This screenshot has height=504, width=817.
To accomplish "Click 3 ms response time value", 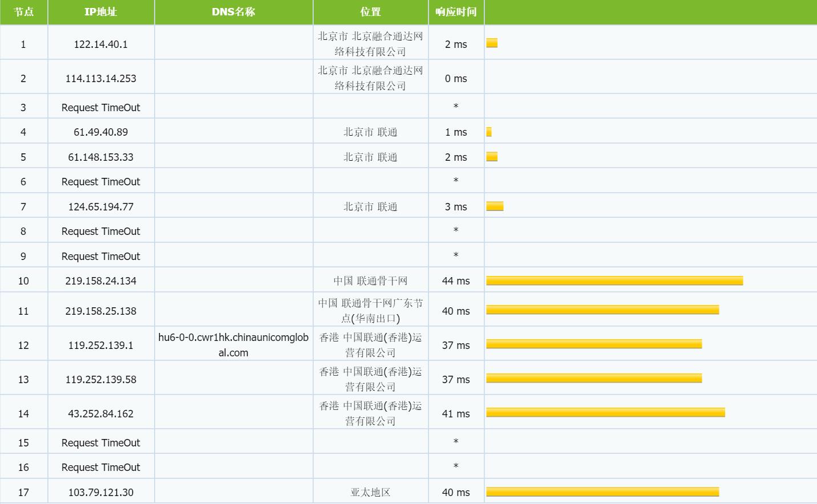I will 456,207.
